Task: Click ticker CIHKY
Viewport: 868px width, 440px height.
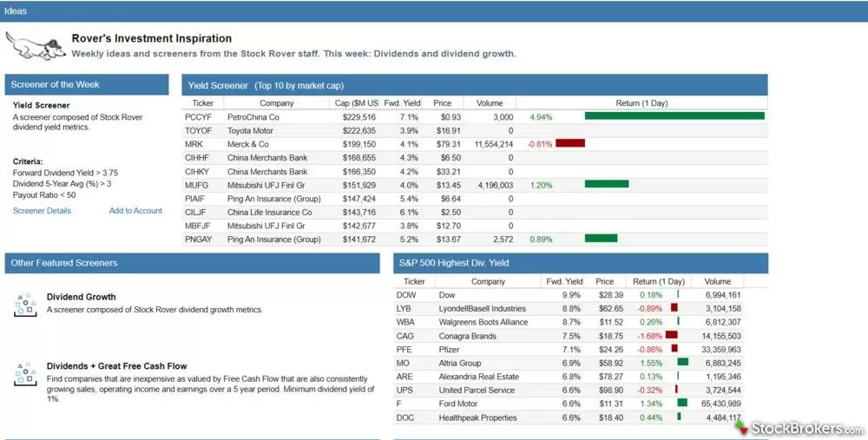Action: coord(197,172)
